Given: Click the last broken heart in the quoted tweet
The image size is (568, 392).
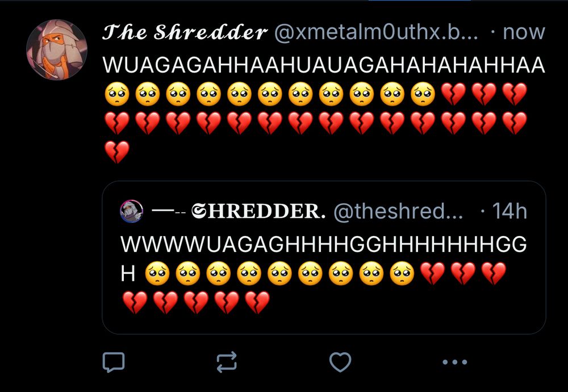Looking at the screenshot, I should [x=257, y=302].
